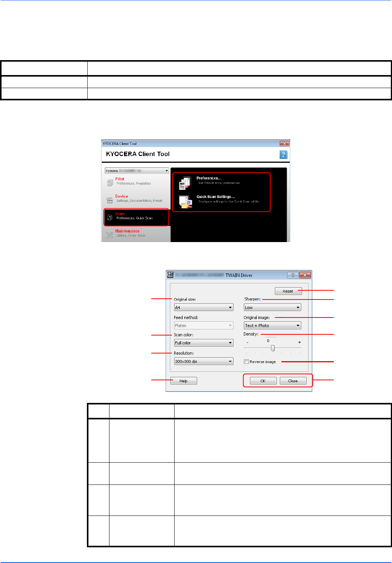The image size is (392, 563).
Task: Click the Maintenance tools icon in the sidebar
Action: [x=110, y=235]
